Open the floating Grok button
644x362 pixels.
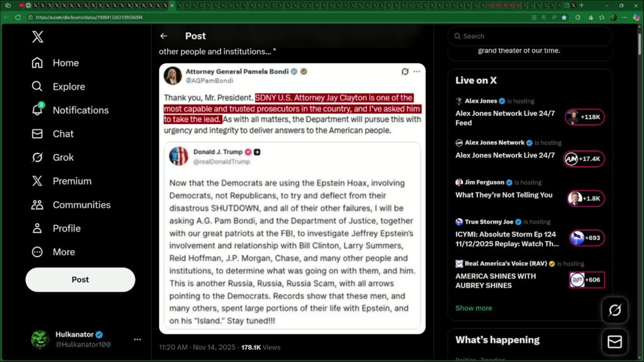pyautogui.click(x=615, y=311)
